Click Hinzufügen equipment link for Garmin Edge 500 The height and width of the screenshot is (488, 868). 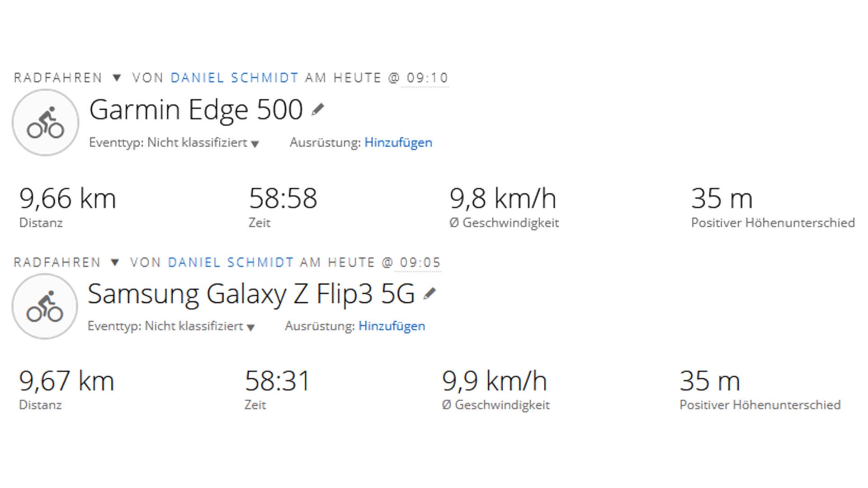tap(398, 143)
